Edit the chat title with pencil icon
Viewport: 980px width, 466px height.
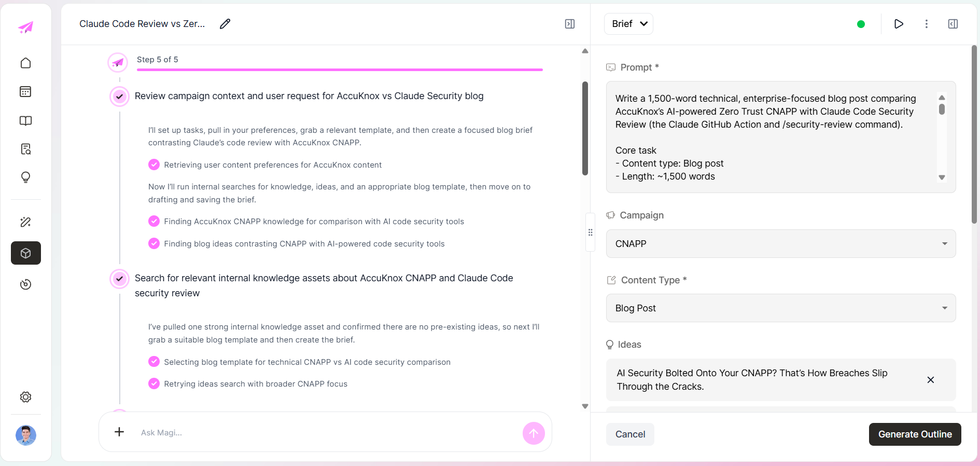point(225,24)
